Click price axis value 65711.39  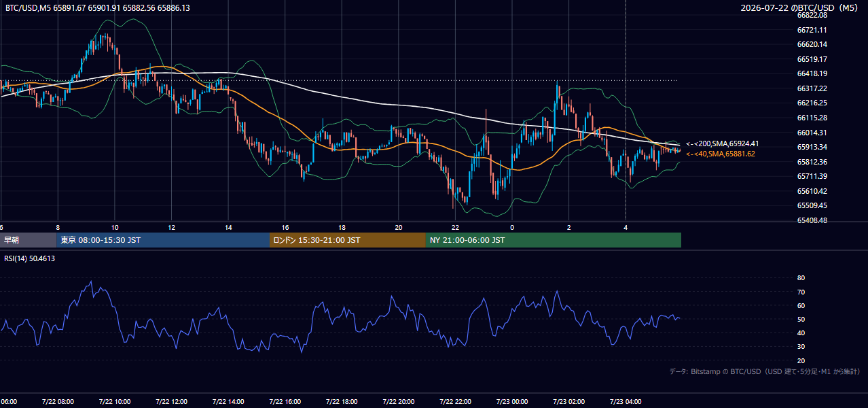tap(812, 176)
